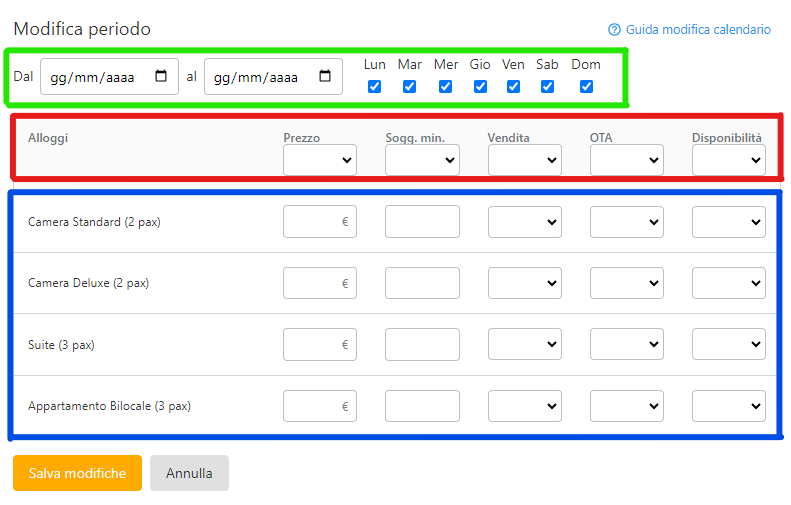Toggle the Mer day checkbox
The height and width of the screenshot is (505, 791).
pyautogui.click(x=445, y=87)
